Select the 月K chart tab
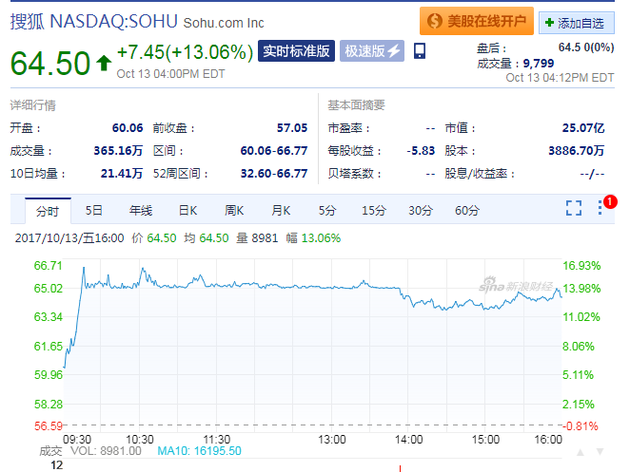 281,210
